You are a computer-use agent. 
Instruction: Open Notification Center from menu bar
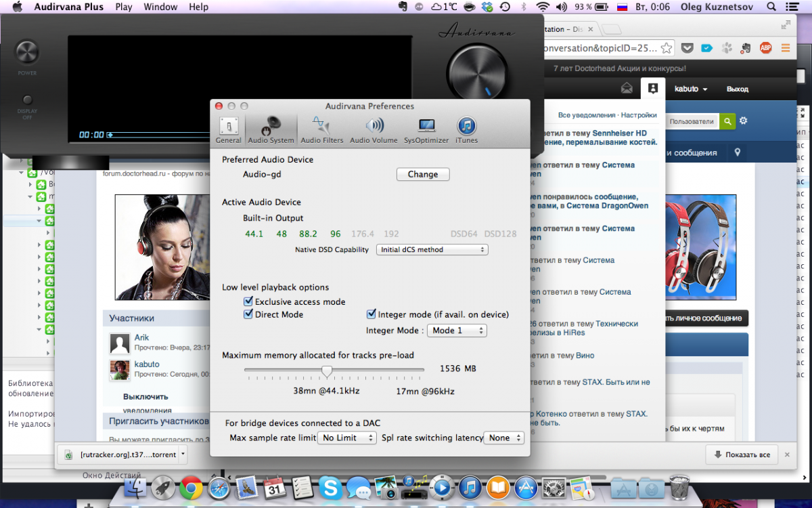[791, 7]
